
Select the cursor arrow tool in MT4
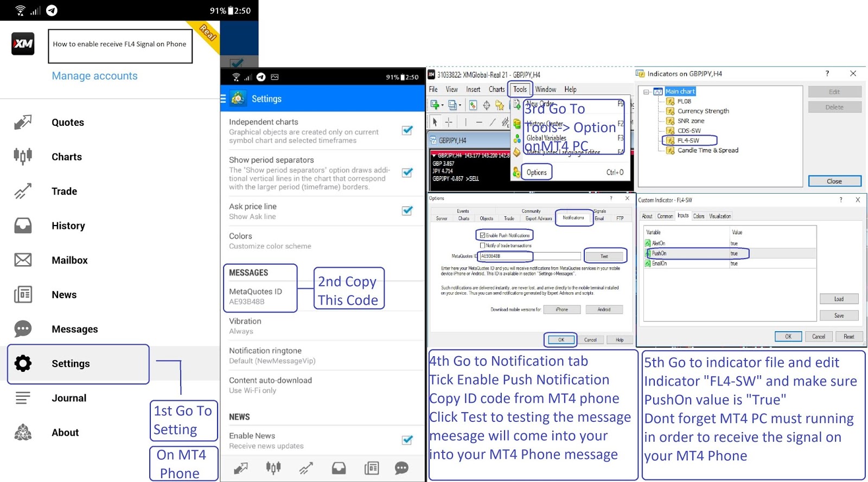coord(435,122)
